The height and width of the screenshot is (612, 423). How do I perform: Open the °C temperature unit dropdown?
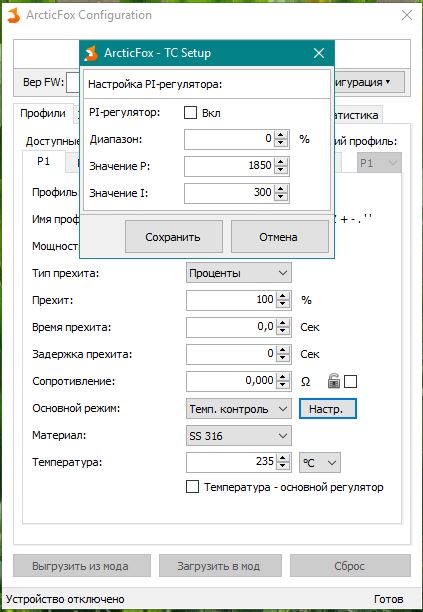click(x=320, y=463)
